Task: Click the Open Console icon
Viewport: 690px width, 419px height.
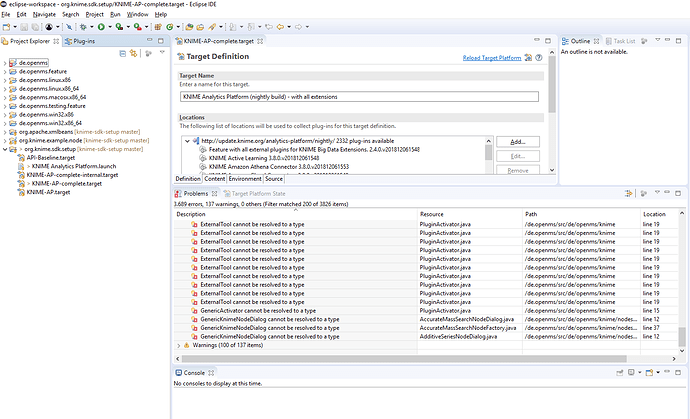Action: [x=649, y=372]
